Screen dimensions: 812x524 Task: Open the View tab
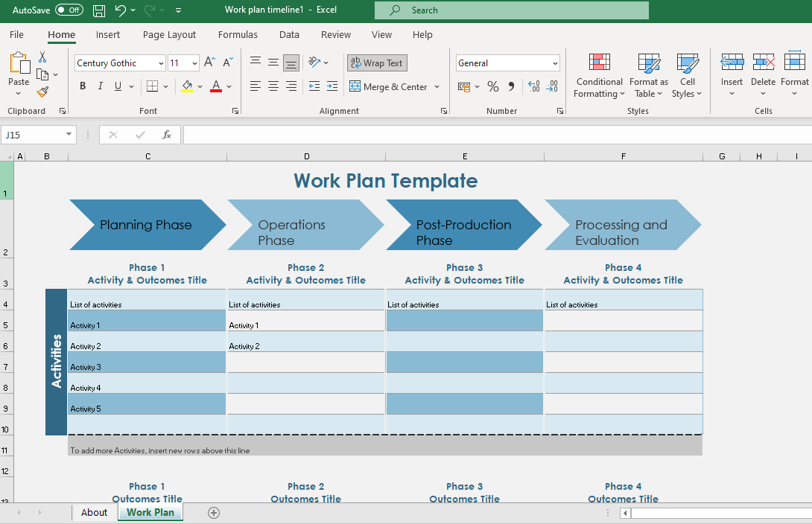pyautogui.click(x=381, y=35)
